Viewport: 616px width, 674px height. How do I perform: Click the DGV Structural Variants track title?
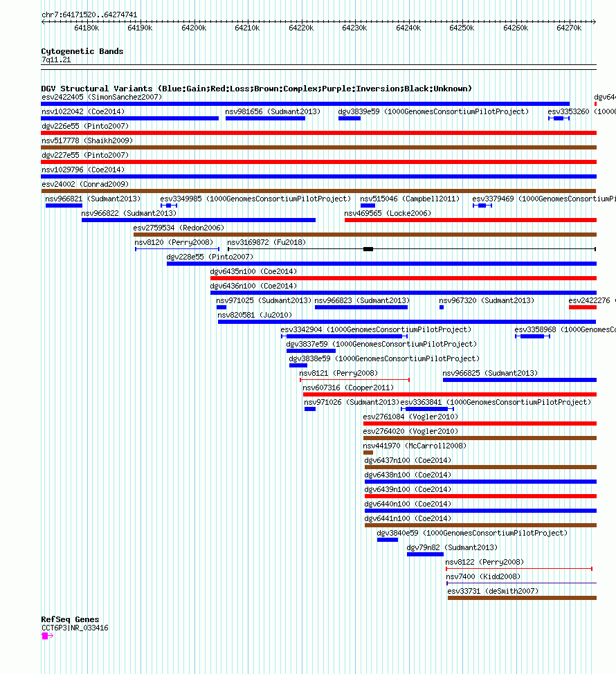coord(257,89)
